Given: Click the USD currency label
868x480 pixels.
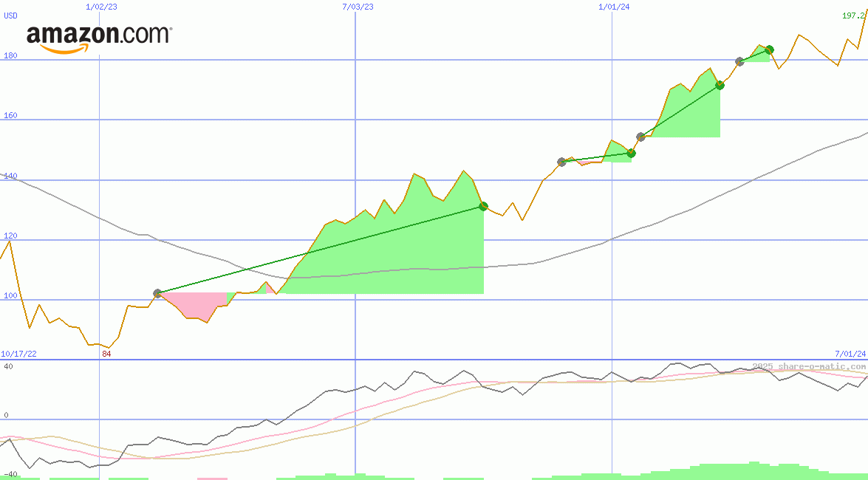Looking at the screenshot, I should point(11,16).
